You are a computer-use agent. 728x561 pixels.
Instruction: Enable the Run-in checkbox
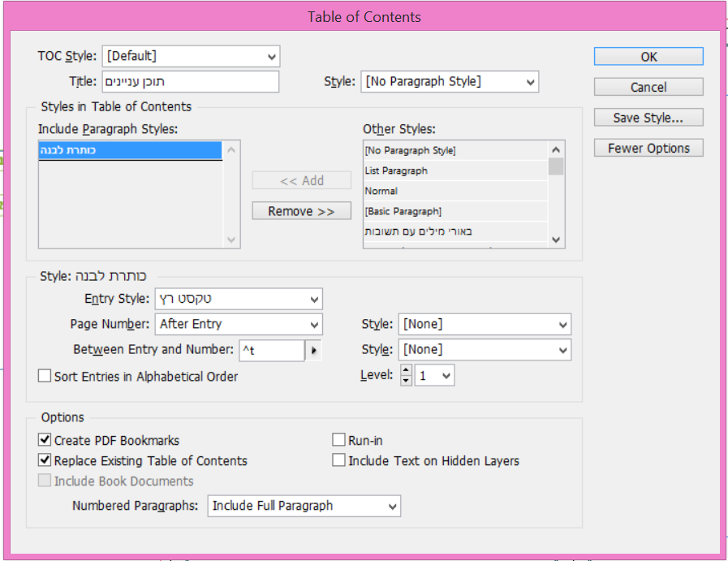point(339,441)
